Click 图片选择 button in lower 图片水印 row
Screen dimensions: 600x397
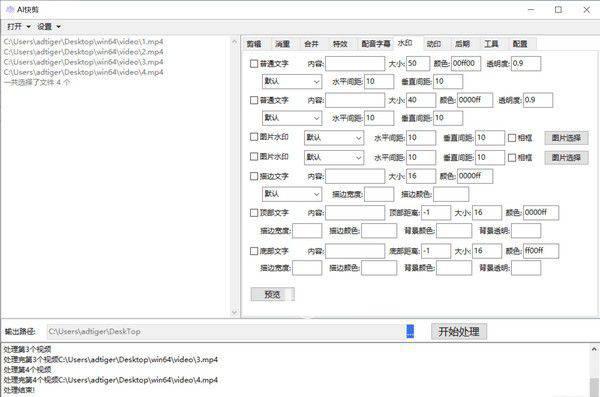(566, 158)
